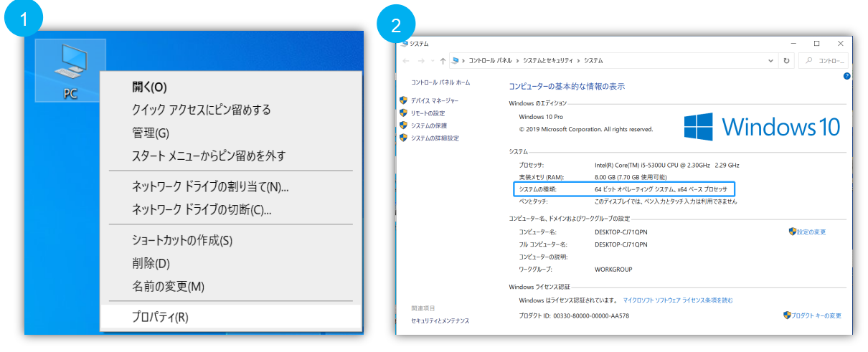
Task: Refresh the System window
Action: [x=787, y=61]
